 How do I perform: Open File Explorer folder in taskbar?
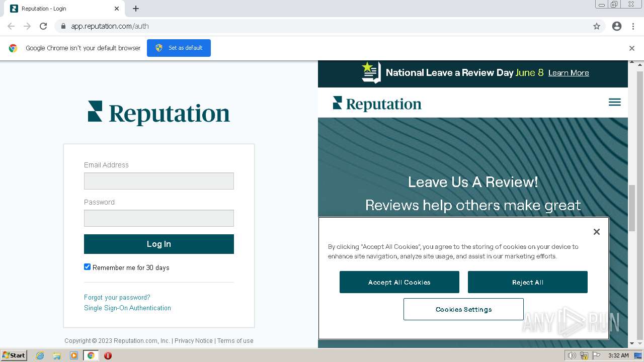click(x=57, y=355)
